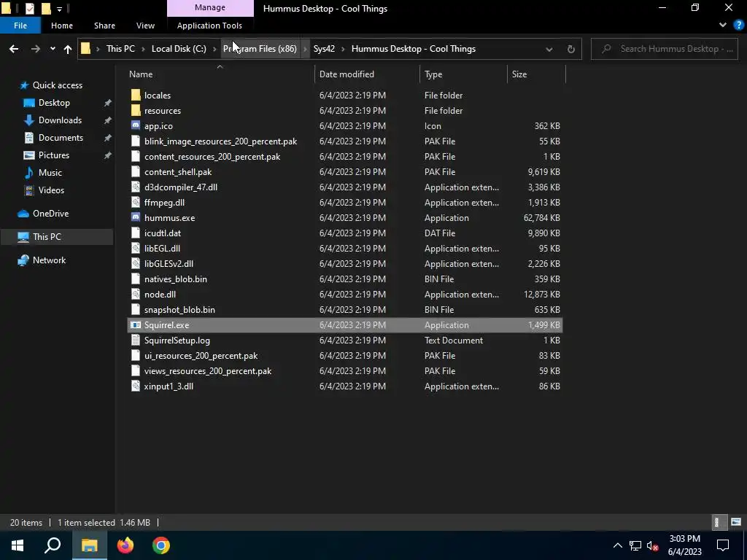
Task: Open Videos in the navigation pane
Action: coord(51,190)
